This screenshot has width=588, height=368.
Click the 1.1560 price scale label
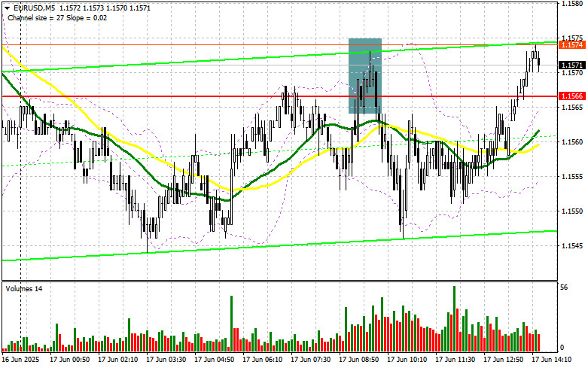pos(572,142)
